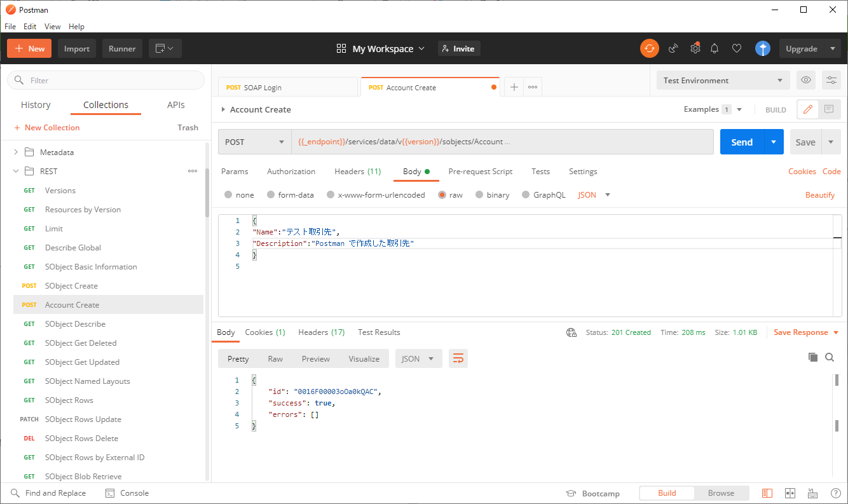
Task: Open the Headers (11) request tab
Action: pos(358,172)
